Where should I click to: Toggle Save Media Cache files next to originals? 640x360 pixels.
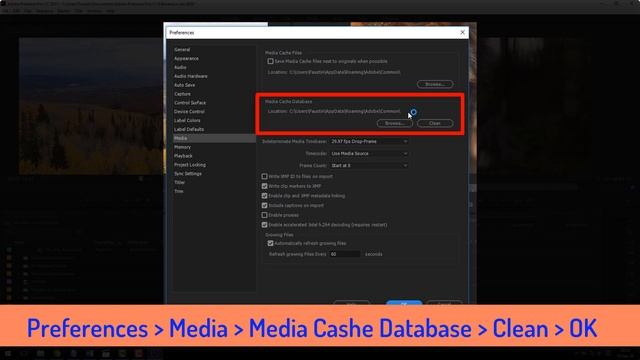click(270, 61)
